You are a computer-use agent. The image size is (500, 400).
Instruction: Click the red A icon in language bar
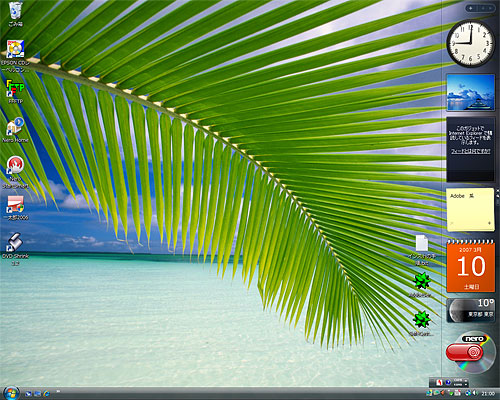pos(439,382)
